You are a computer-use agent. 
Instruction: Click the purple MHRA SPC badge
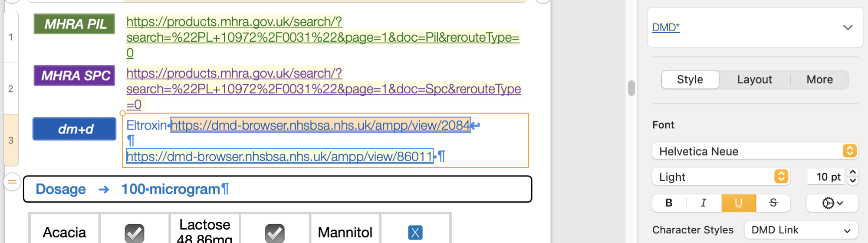tap(75, 76)
